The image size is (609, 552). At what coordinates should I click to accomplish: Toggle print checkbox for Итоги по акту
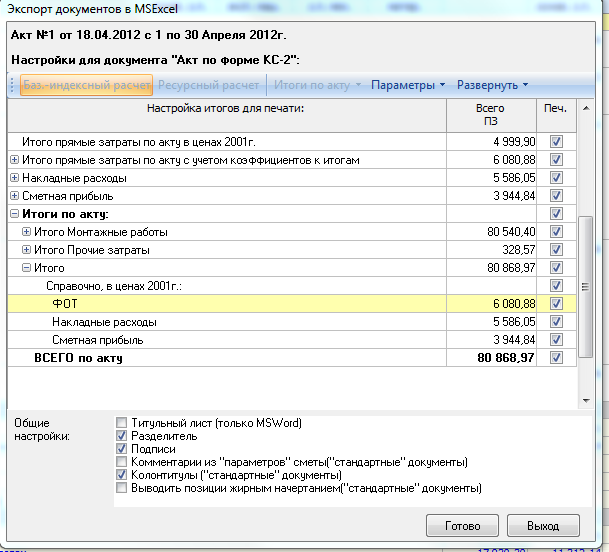point(556,213)
